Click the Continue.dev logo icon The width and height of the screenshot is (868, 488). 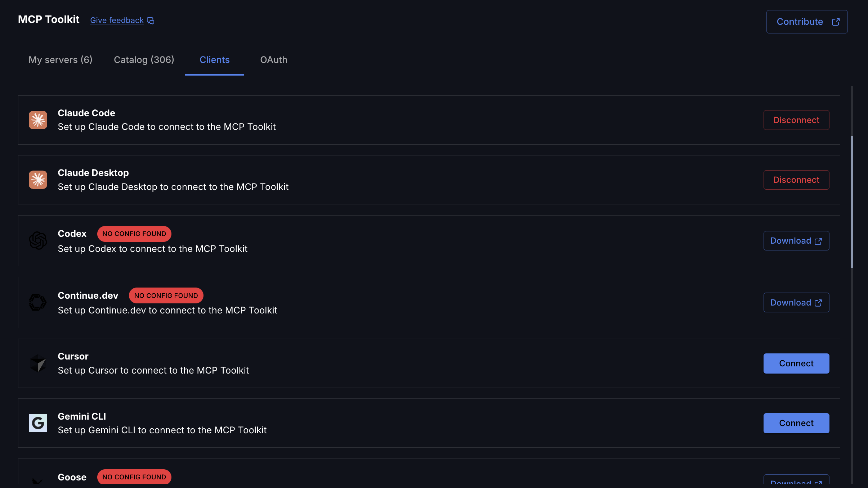pyautogui.click(x=38, y=302)
